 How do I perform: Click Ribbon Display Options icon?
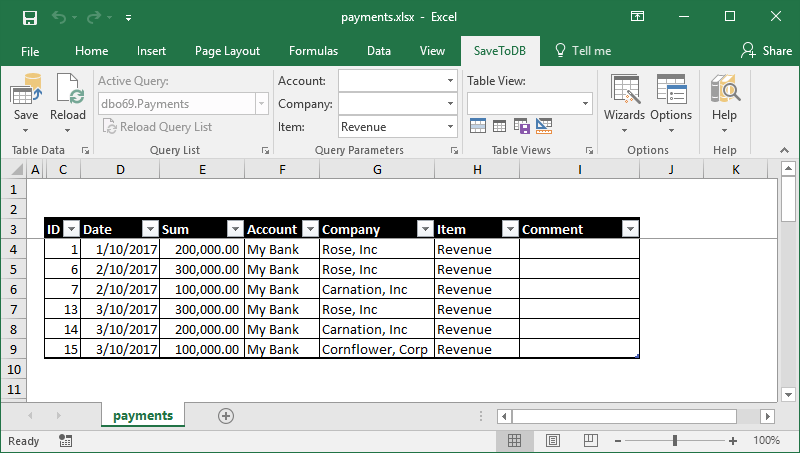click(x=637, y=16)
